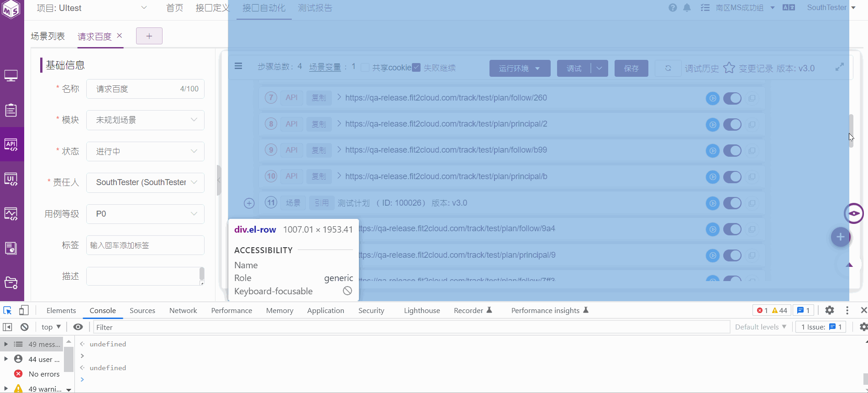Toggle the enable switch for step 7

tap(732, 98)
